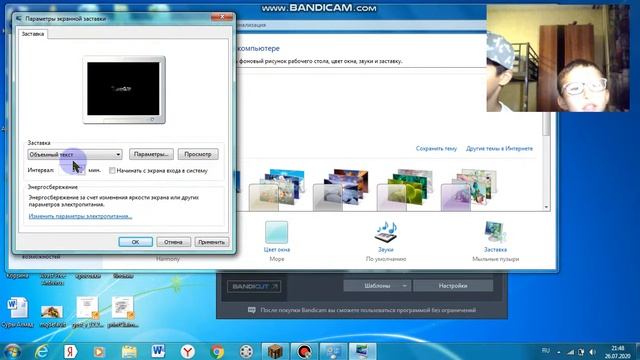Image resolution: width=640 pixels, height=360 pixels.
Task: Open the change power settings link
Action: (80, 216)
